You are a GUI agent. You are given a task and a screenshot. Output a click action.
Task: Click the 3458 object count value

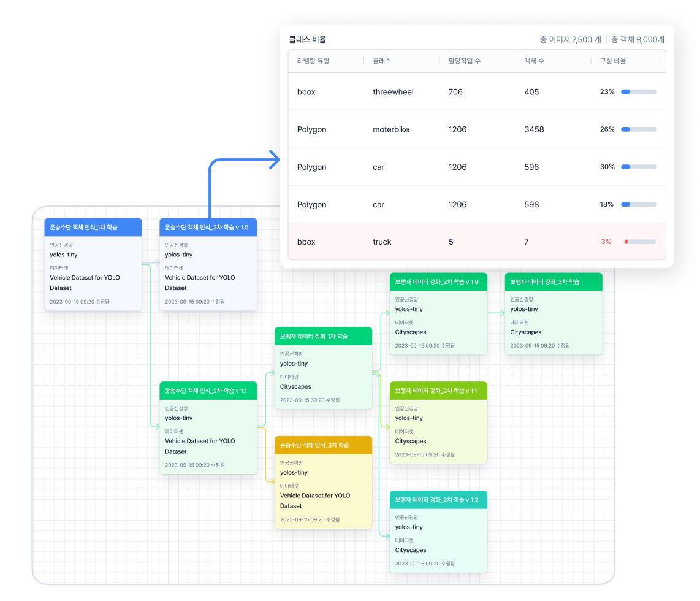coord(534,129)
